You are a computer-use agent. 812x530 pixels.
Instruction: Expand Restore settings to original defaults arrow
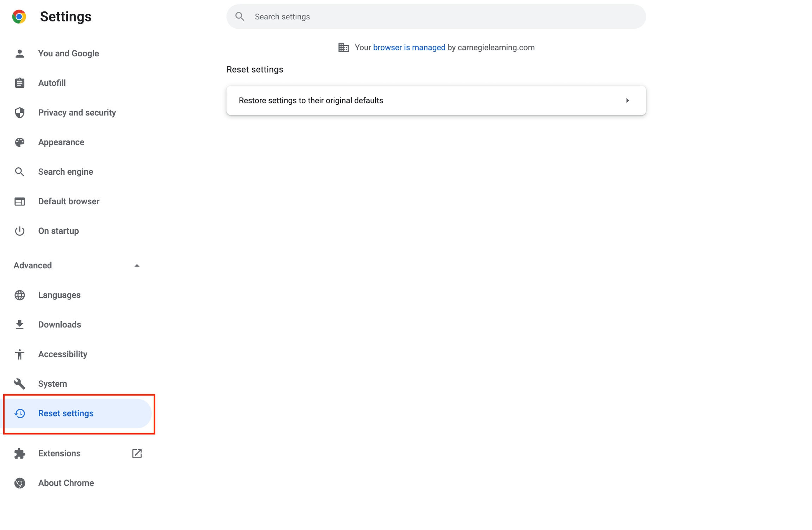[627, 101]
